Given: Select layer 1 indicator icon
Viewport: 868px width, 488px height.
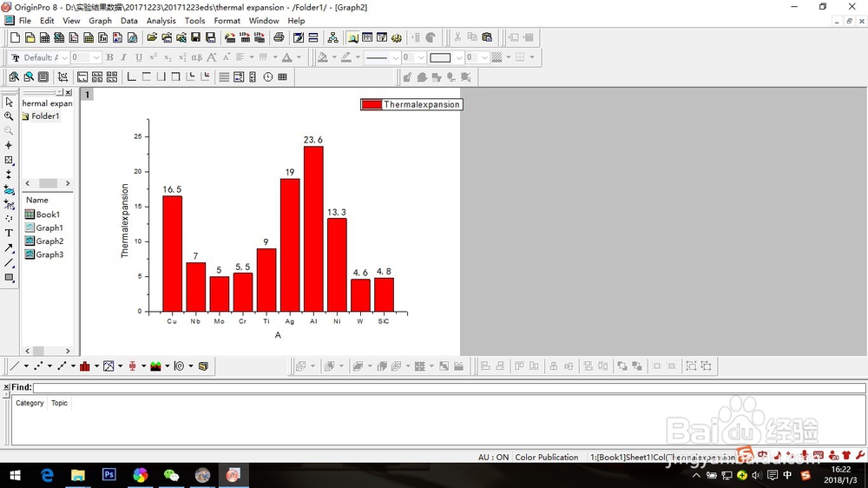Looking at the screenshot, I should pyautogui.click(x=87, y=95).
